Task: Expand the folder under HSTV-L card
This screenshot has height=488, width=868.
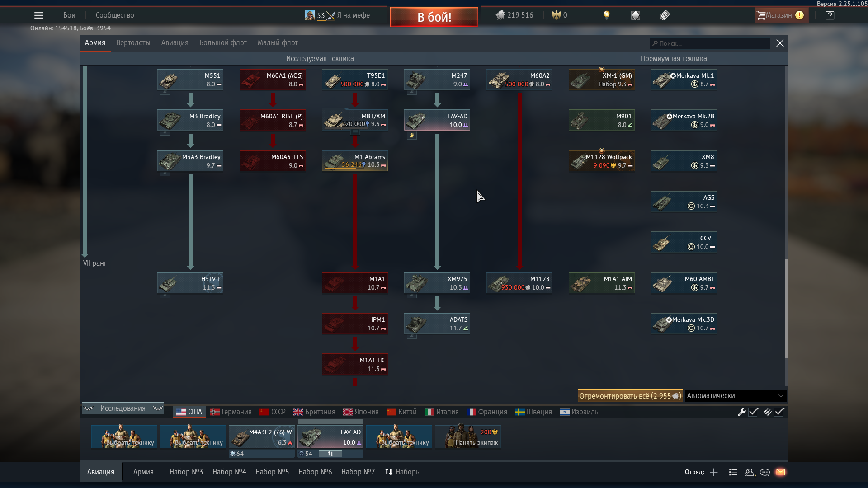Action: pyautogui.click(x=165, y=296)
